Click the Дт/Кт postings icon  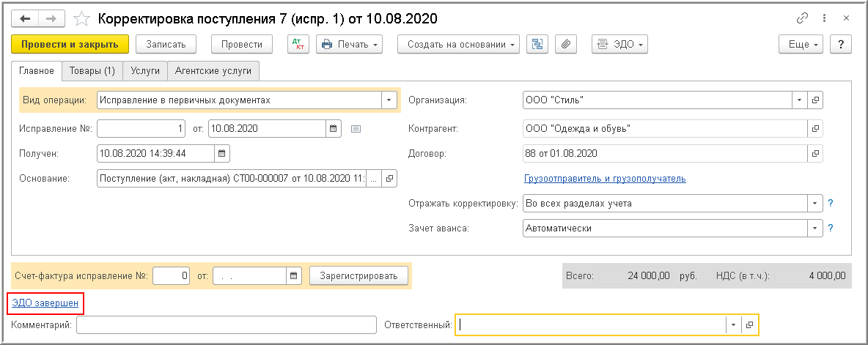click(x=298, y=44)
